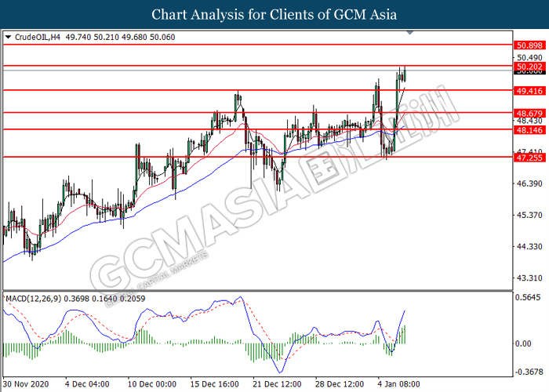
Task: Click the triangle arrow before CrudeOIL,H4
Action: [8, 36]
